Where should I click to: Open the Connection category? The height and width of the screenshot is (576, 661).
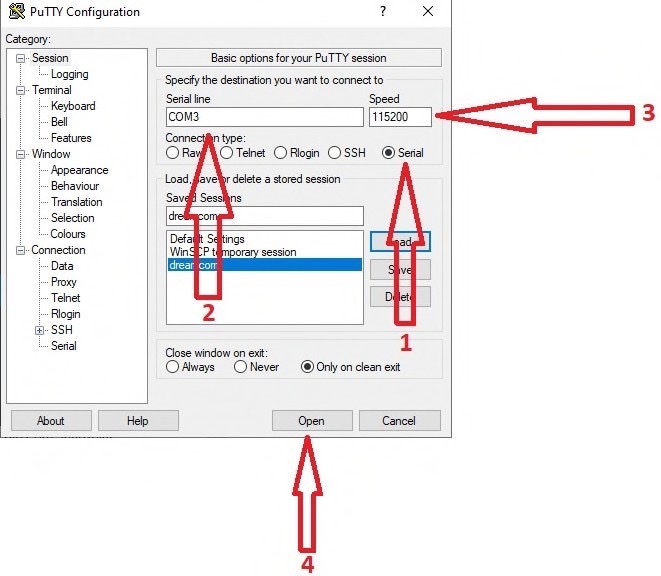click(x=58, y=250)
